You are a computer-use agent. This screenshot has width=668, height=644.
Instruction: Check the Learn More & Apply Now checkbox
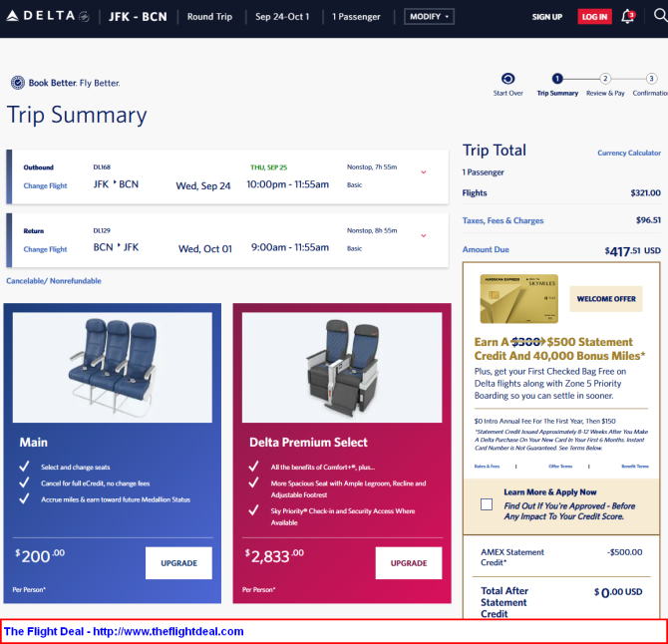tap(487, 504)
